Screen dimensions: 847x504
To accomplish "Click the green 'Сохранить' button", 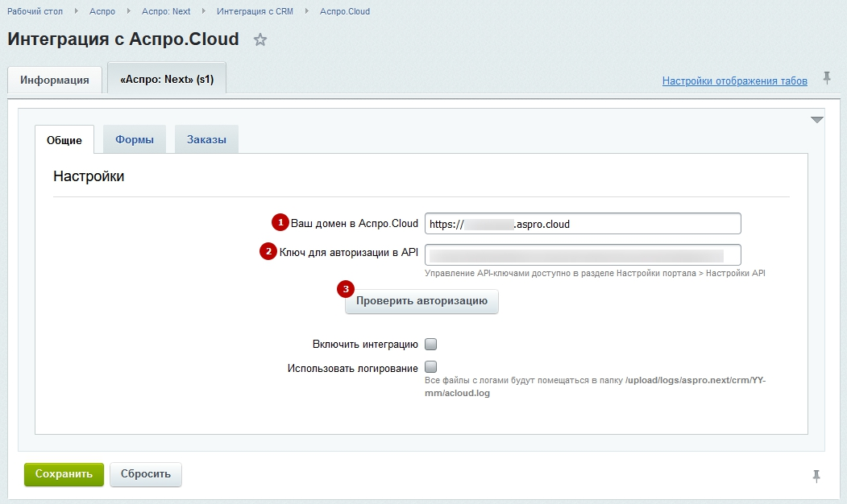I will click(x=64, y=474).
